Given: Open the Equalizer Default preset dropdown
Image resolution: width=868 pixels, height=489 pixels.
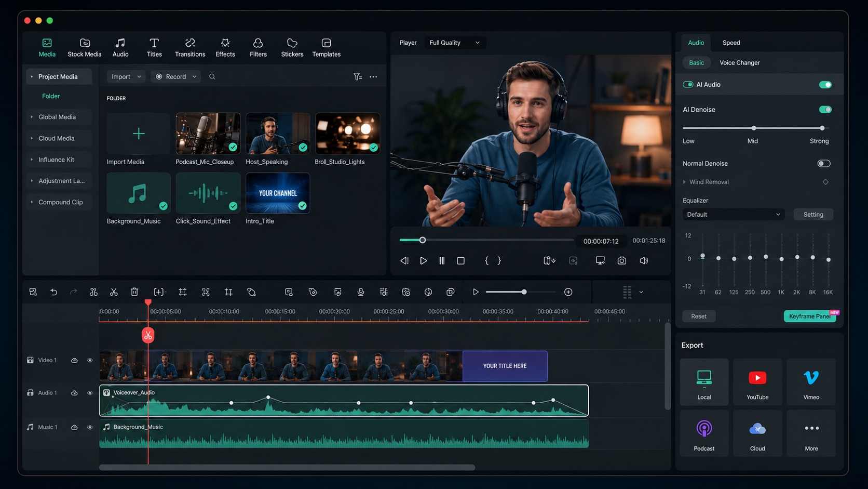Looking at the screenshot, I should tap(733, 215).
